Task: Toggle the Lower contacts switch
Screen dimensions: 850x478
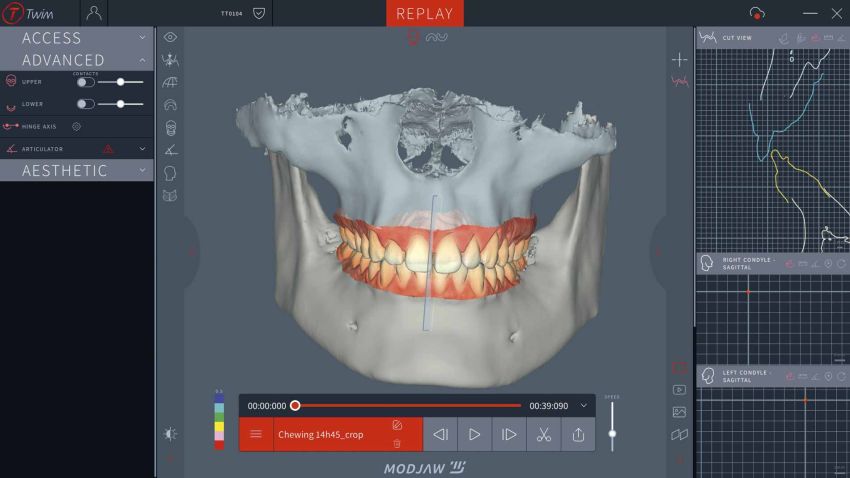Action: (x=86, y=104)
